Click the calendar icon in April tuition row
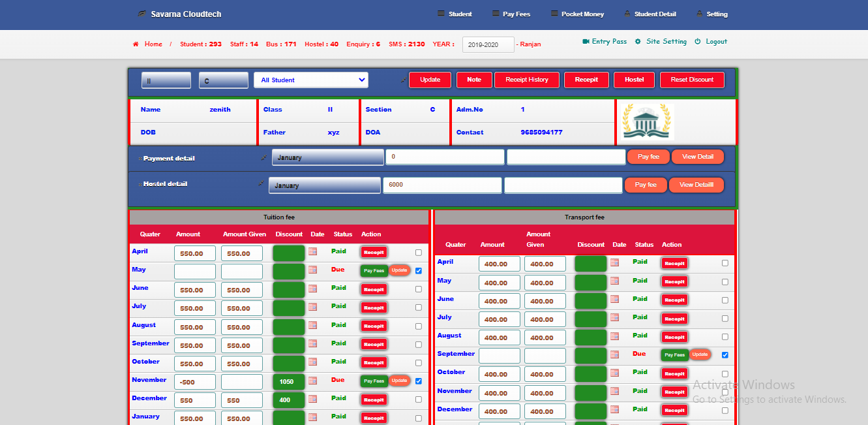Screen dimensions: 868x425 [312, 251]
